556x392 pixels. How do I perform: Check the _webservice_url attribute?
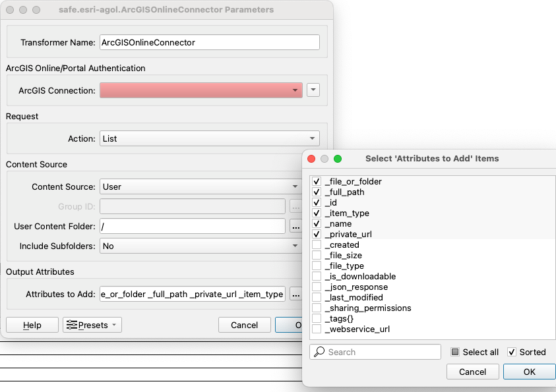tap(317, 329)
